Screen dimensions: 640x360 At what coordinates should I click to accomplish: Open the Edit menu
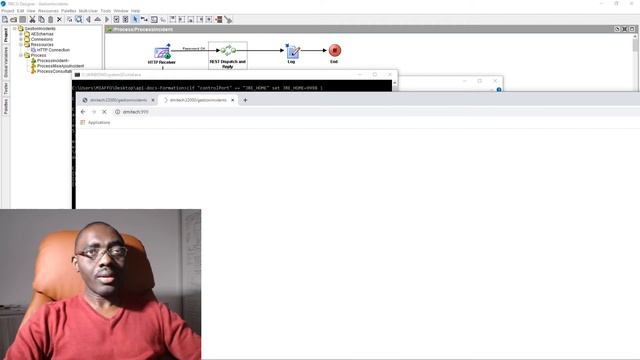click(20, 11)
